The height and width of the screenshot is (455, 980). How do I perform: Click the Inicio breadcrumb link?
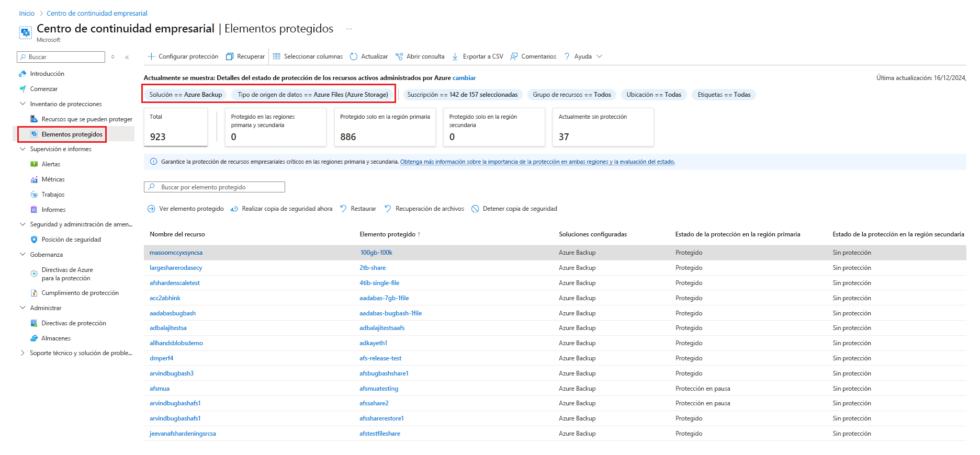27,14
